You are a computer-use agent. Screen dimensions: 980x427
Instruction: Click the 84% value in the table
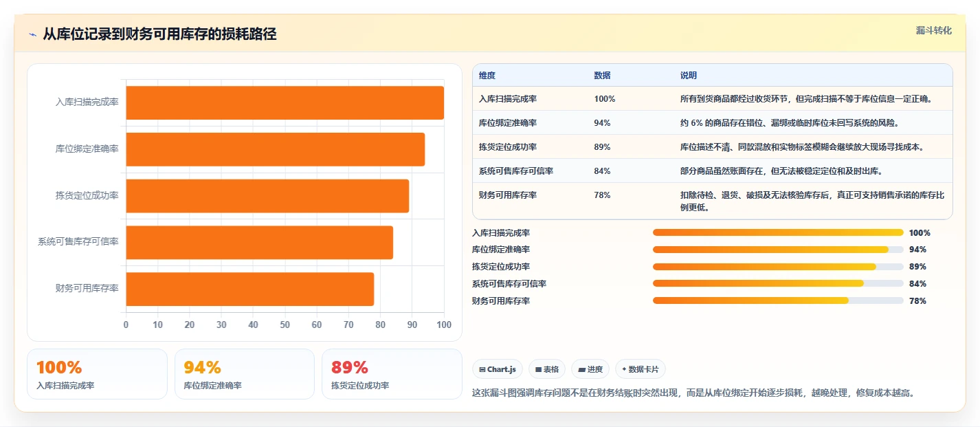point(603,171)
